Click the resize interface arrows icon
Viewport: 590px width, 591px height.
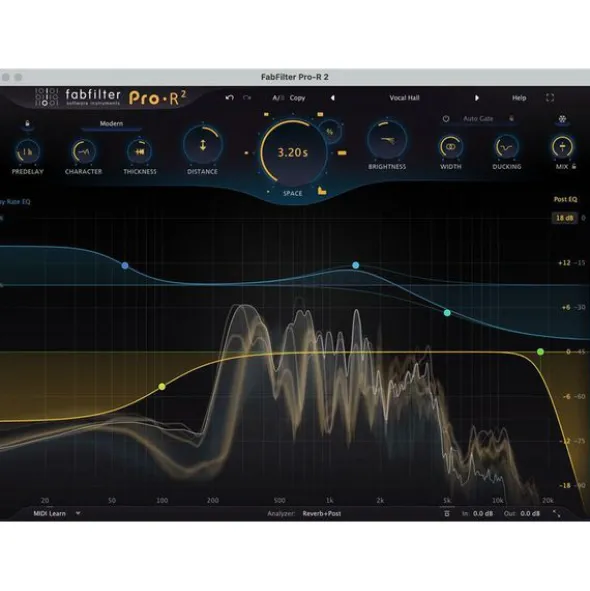coord(556,513)
